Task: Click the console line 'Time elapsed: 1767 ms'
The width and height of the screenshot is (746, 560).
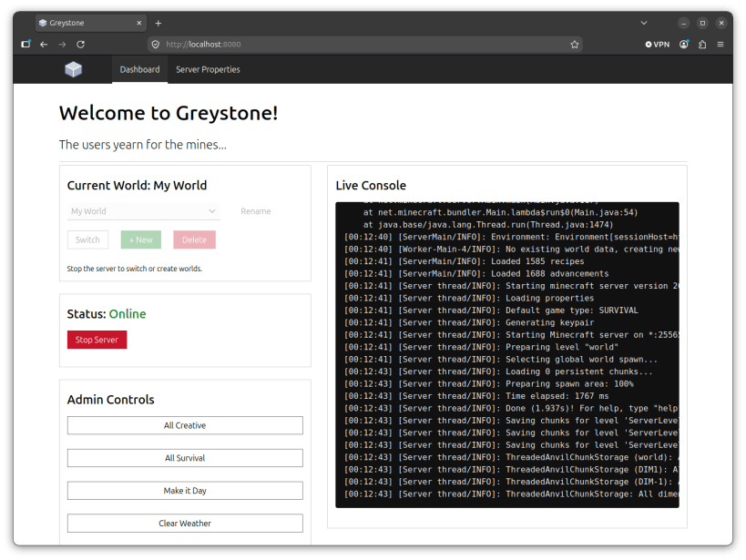Action: tap(557, 396)
